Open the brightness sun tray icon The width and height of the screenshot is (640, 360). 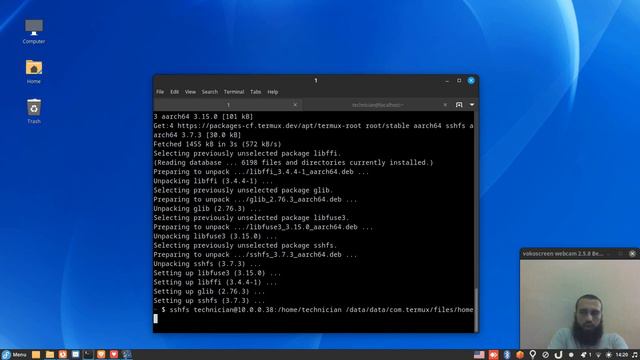click(x=609, y=355)
